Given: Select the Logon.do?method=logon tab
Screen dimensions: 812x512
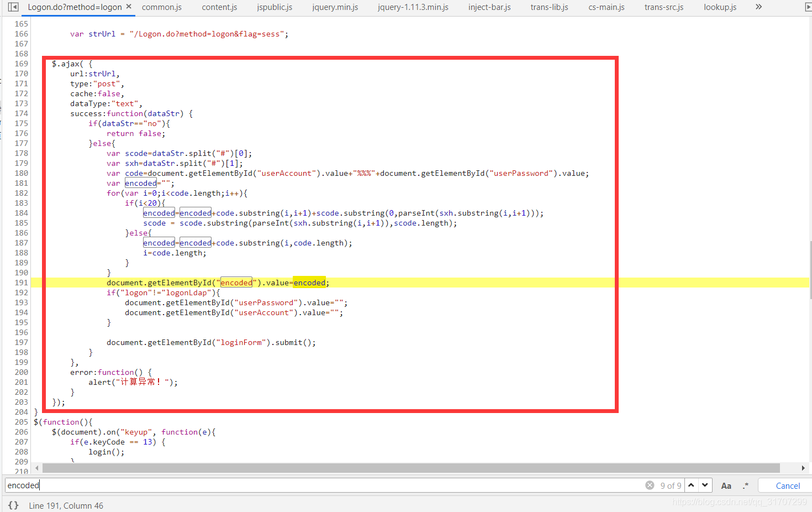Looking at the screenshot, I should coord(75,7).
